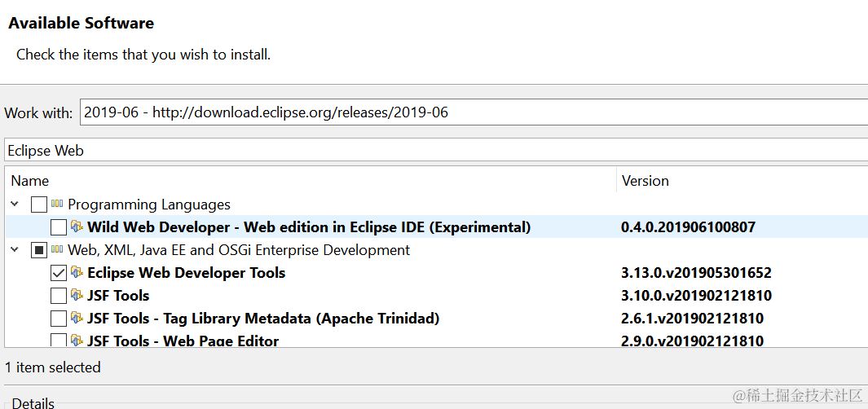Uncheck Eclipse Web Developer Tools
Image resolution: width=868 pixels, height=409 pixels.
58,273
